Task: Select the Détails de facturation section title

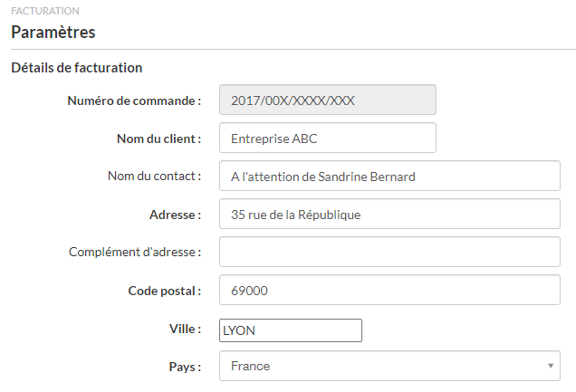Action: pos(76,68)
